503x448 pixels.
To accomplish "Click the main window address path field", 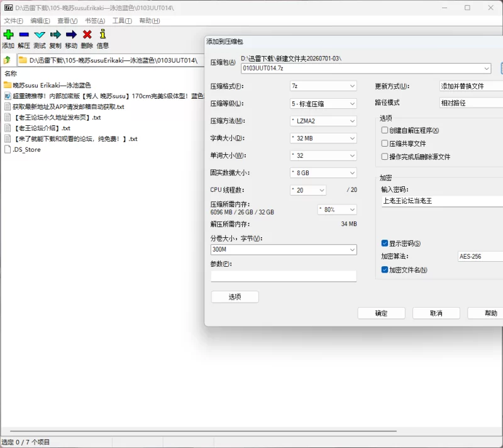I will pyautogui.click(x=111, y=60).
